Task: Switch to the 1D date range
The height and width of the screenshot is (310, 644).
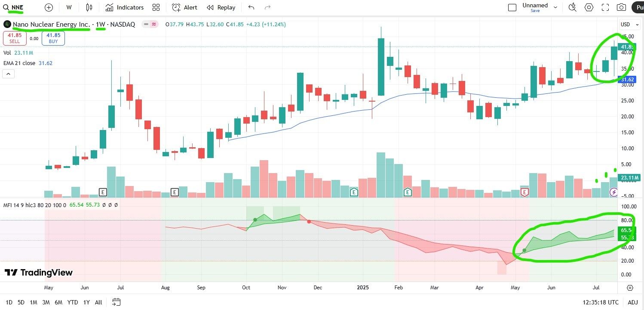Action: tap(9, 302)
